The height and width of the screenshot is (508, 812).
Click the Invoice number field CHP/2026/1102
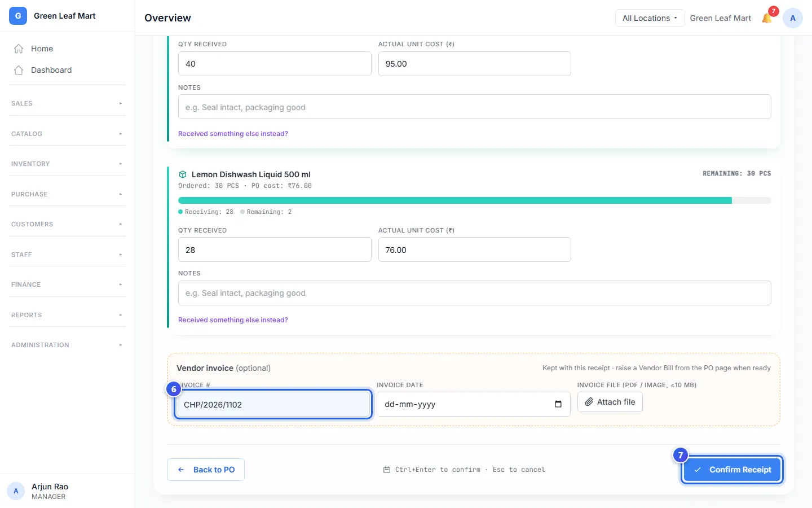[273, 404]
